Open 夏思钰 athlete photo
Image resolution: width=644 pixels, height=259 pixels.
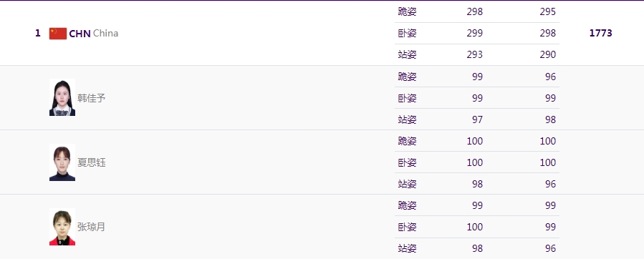[x=62, y=162]
